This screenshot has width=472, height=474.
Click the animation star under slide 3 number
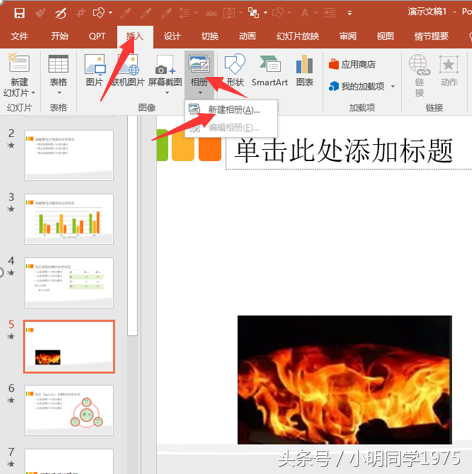(x=11, y=209)
